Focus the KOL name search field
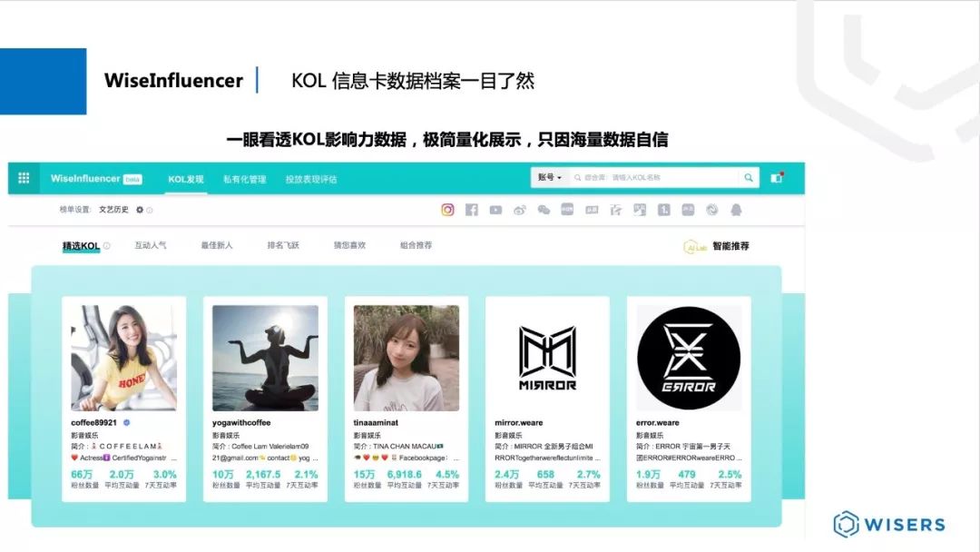The image size is (980, 552). (655, 178)
